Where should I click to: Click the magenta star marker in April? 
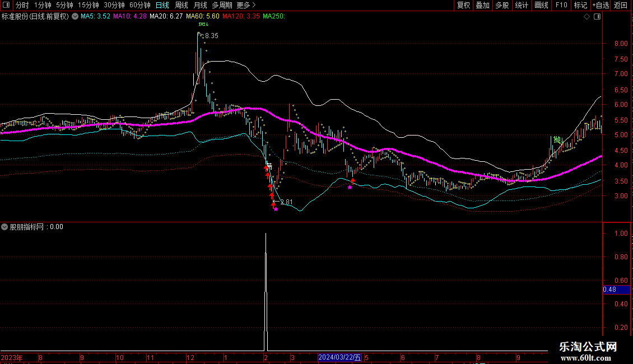point(350,187)
